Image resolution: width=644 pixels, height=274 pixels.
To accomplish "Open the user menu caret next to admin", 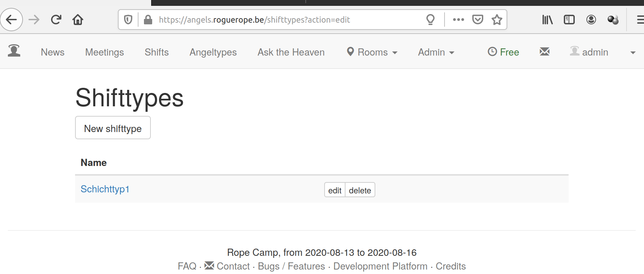I will click(633, 52).
